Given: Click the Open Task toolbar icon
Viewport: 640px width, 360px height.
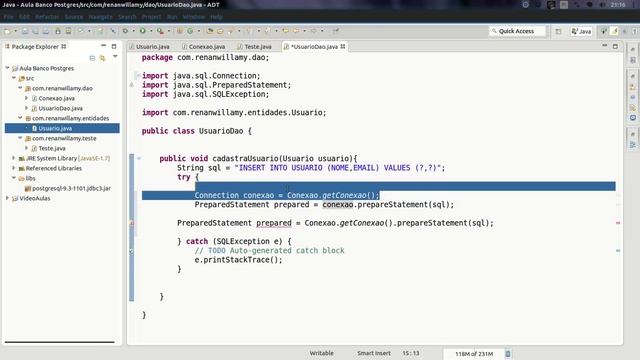Looking at the screenshot, I should 220,31.
